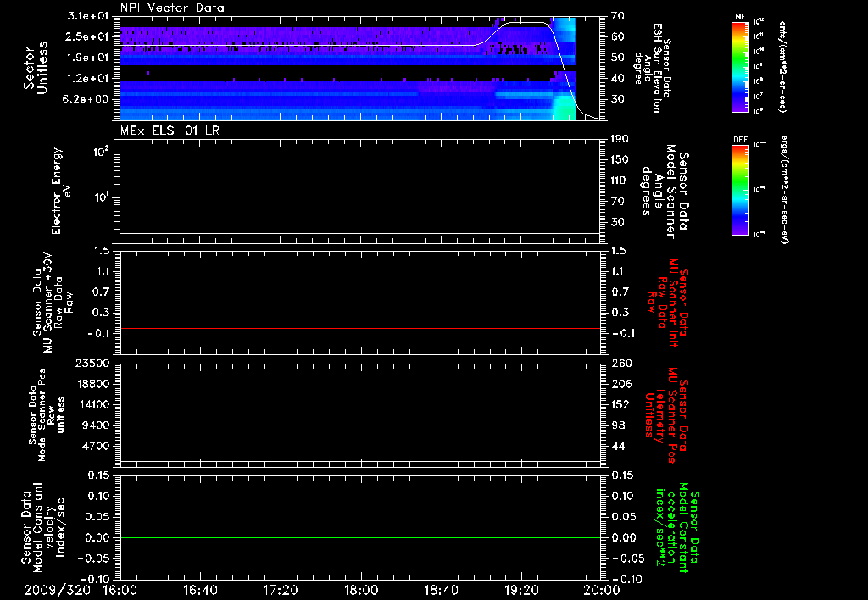Viewport: 868px width, 600px height.
Task: Click the "Model Scanner Angle degrees" axis title
Action: coord(665,192)
